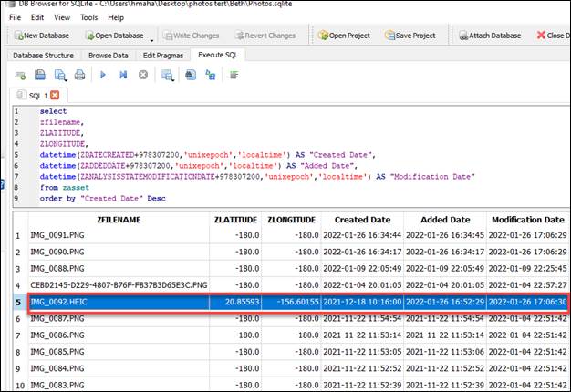Close the SQL 1 editor tab

tap(54, 95)
